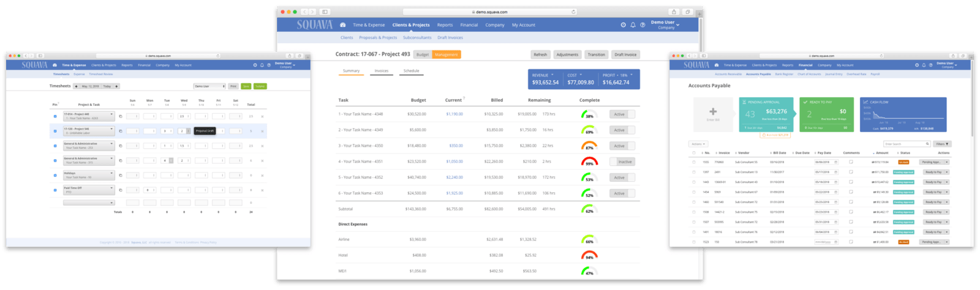Click the green Submit button on Timesheets

(260, 86)
